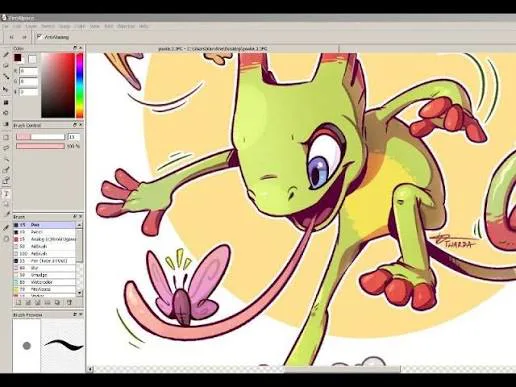Click brush list scroll up arrow
Screen dimensions: 516x387
tap(79, 225)
